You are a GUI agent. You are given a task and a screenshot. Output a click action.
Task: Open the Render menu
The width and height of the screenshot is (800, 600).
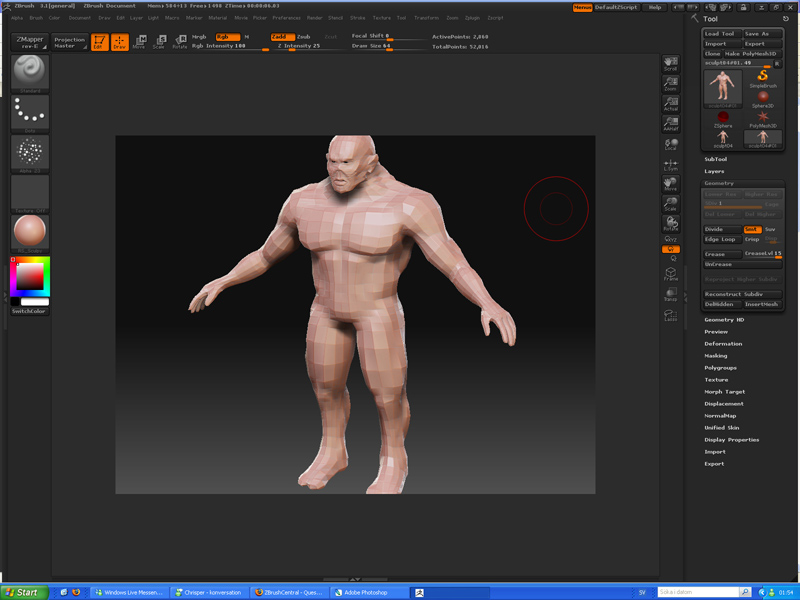[315, 18]
